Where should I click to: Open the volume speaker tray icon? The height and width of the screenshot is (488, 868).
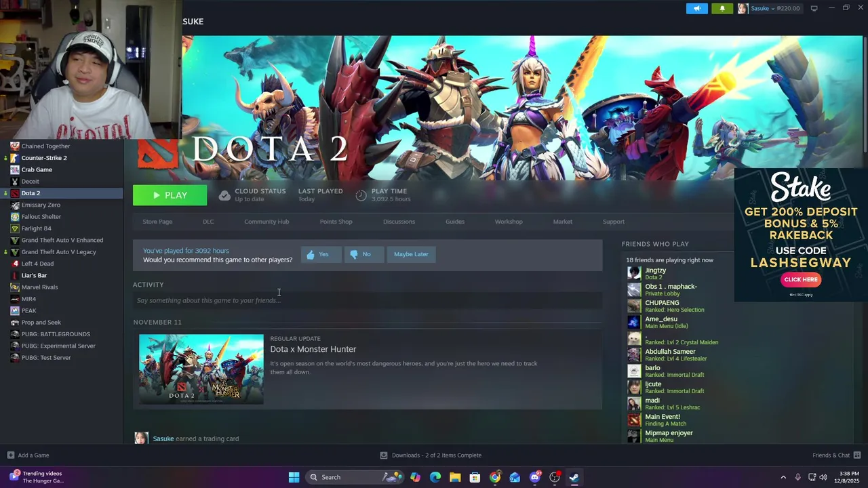[x=823, y=477]
